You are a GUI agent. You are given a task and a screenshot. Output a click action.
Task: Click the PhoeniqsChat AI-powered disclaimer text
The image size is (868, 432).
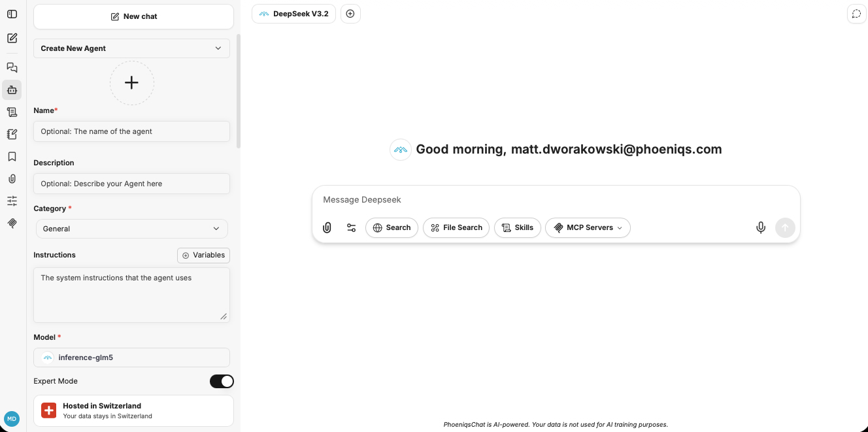(x=556, y=425)
